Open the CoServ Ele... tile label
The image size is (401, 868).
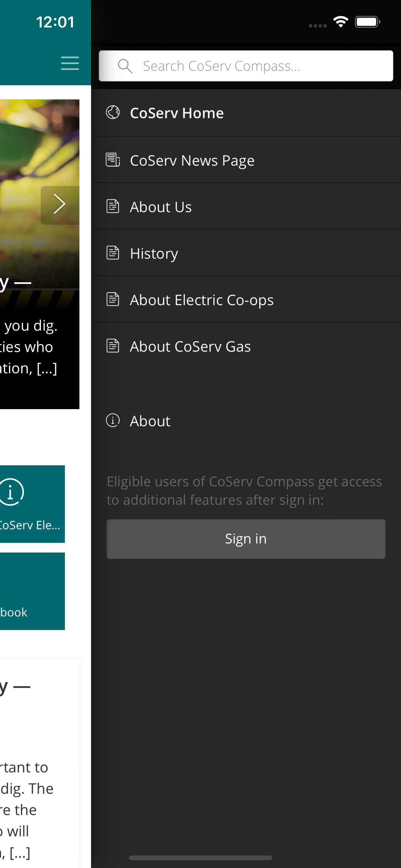click(x=30, y=525)
